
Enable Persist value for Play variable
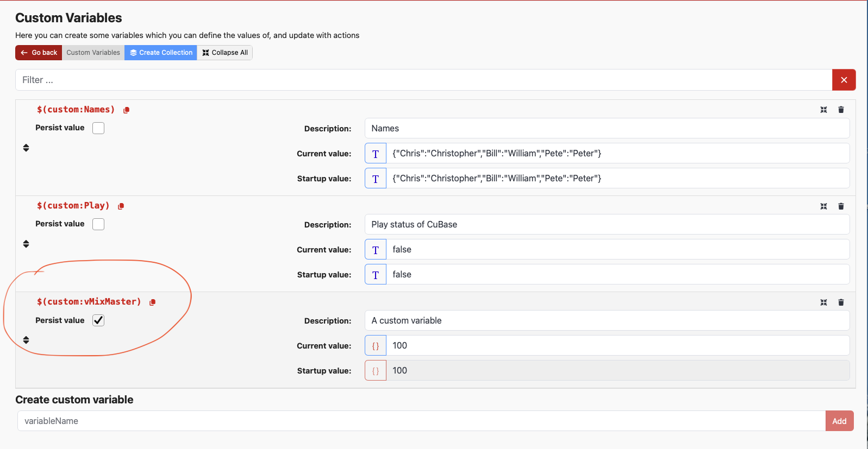(x=98, y=224)
